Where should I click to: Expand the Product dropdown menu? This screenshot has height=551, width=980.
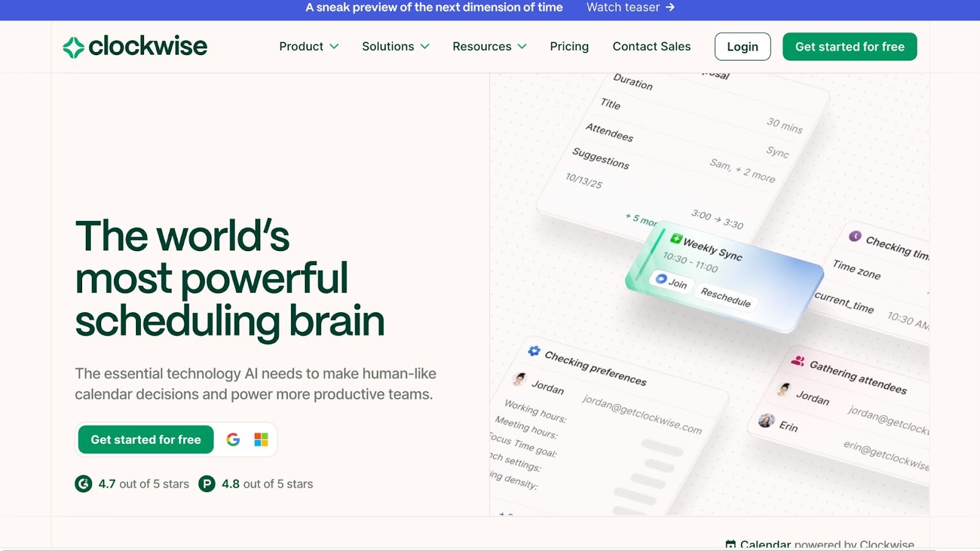click(308, 46)
